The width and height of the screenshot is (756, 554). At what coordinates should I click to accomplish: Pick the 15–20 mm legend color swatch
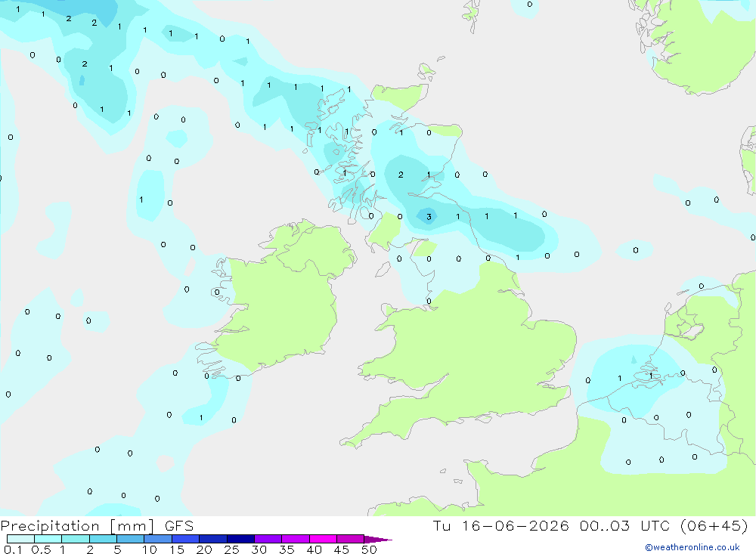186,539
